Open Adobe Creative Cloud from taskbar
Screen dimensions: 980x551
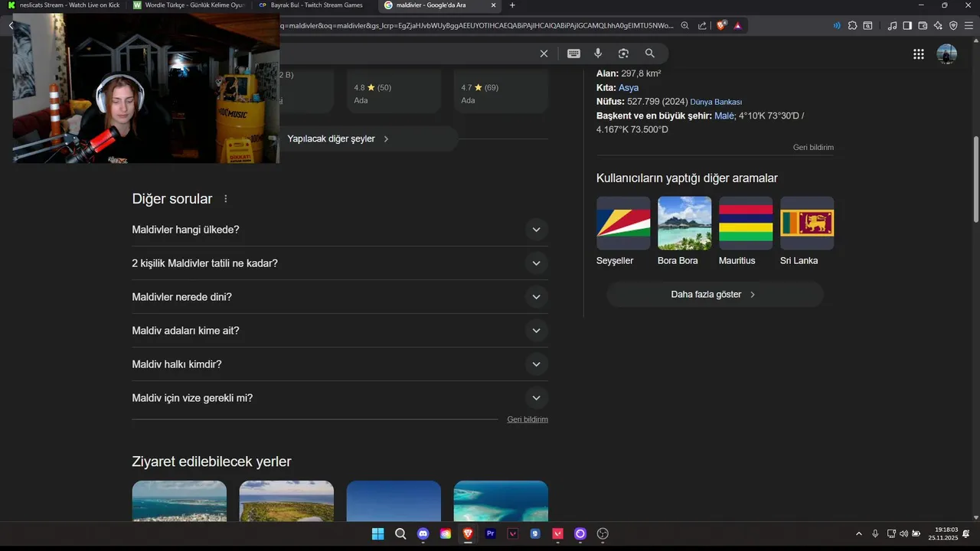(446, 533)
